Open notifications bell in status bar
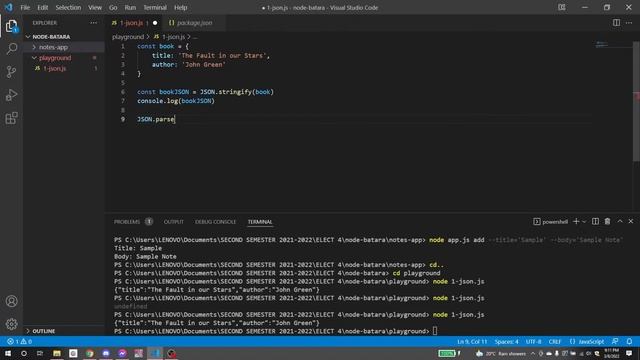This screenshot has height=360, width=640. [629, 341]
